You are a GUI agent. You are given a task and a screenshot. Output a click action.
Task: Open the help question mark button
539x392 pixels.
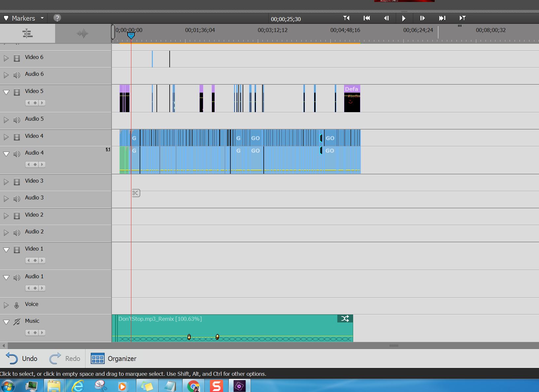pyautogui.click(x=57, y=18)
